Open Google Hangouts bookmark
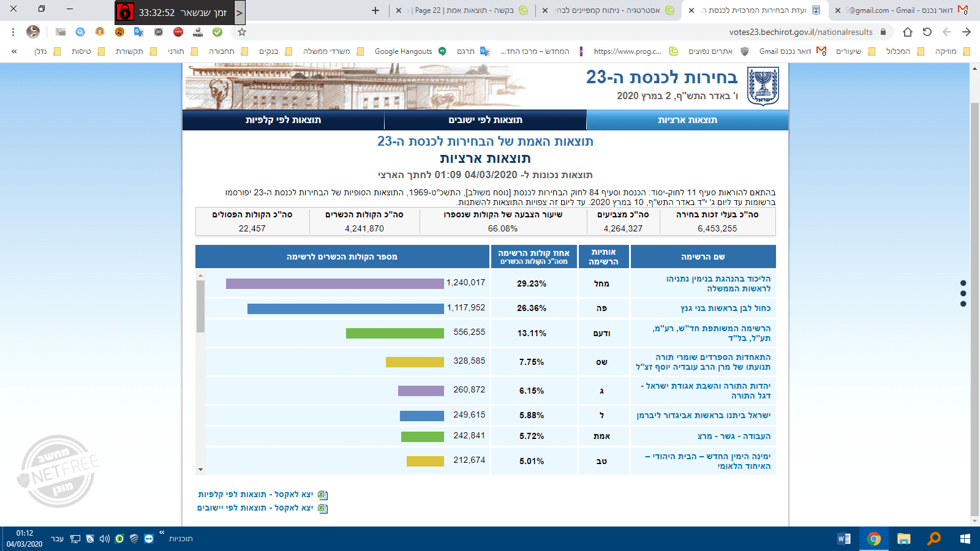Screen dimensions: 980x551 [x=410, y=51]
